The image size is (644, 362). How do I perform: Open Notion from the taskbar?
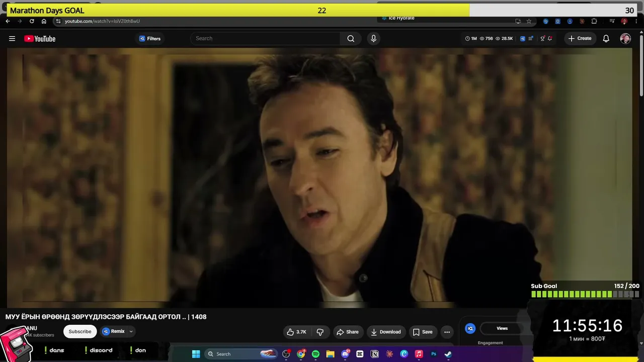coord(374,354)
